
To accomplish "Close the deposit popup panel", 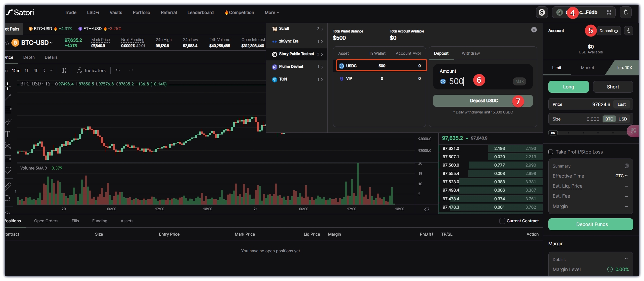I will [x=534, y=30].
